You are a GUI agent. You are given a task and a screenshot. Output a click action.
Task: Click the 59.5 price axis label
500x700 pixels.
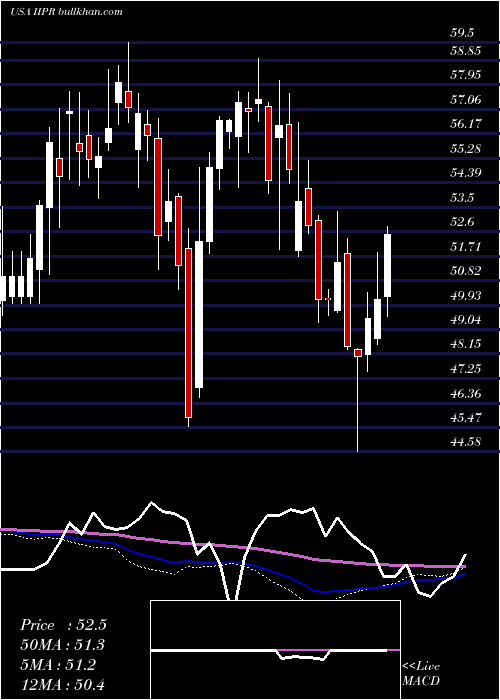coord(462,33)
